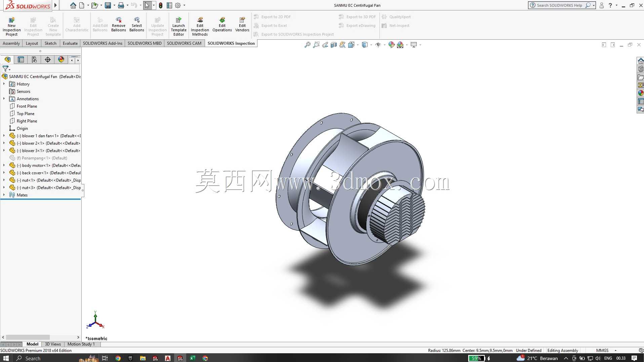The image size is (644, 362).
Task: Click the Print icon
Action: tap(121, 5)
